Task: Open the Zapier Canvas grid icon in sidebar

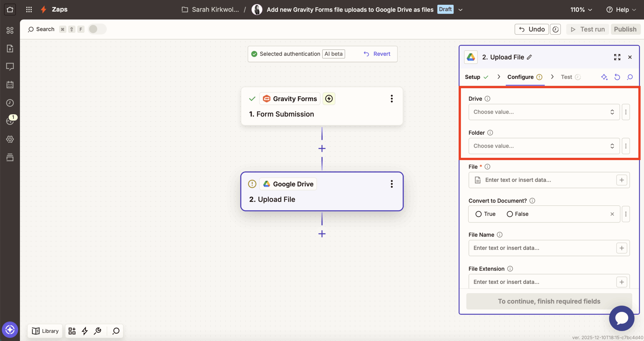Action: (x=10, y=30)
